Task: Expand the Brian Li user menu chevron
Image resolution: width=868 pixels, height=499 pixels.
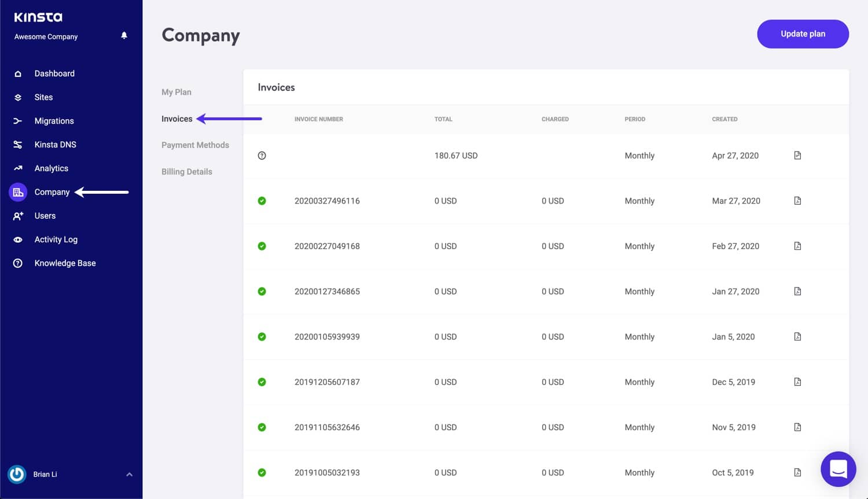Action: click(x=130, y=475)
